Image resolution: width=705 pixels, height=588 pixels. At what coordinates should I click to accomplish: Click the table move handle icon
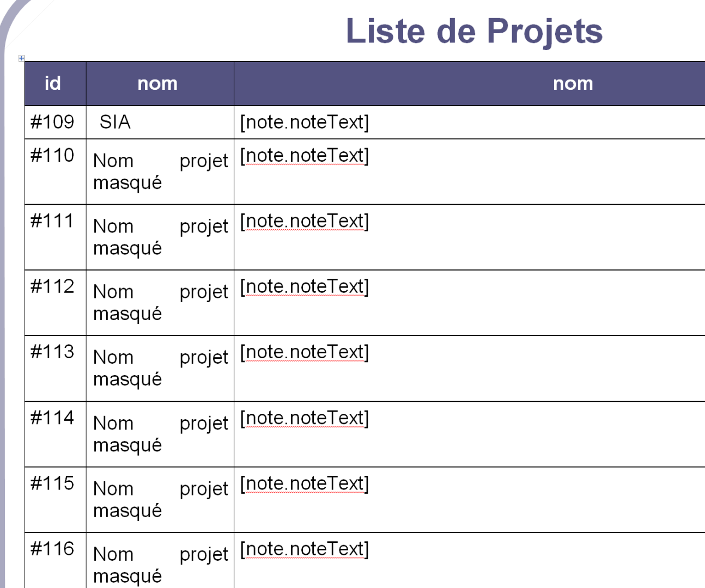[21, 58]
